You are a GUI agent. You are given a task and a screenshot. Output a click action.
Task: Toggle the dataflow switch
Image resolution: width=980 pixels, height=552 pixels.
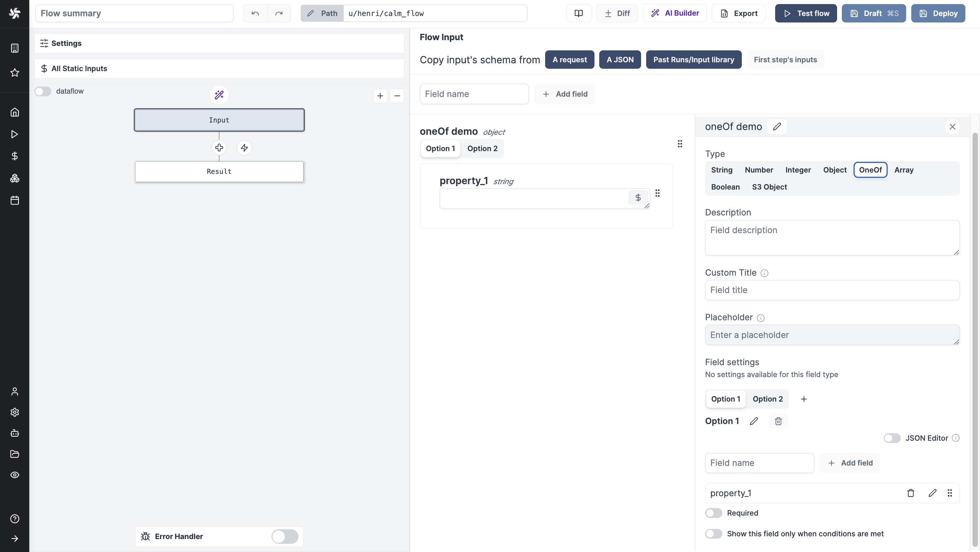tap(43, 91)
